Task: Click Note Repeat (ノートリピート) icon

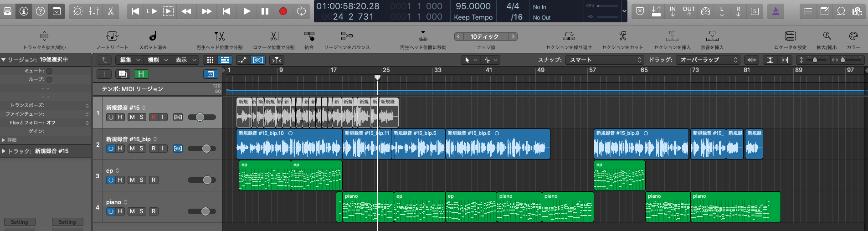Action: 112,36
